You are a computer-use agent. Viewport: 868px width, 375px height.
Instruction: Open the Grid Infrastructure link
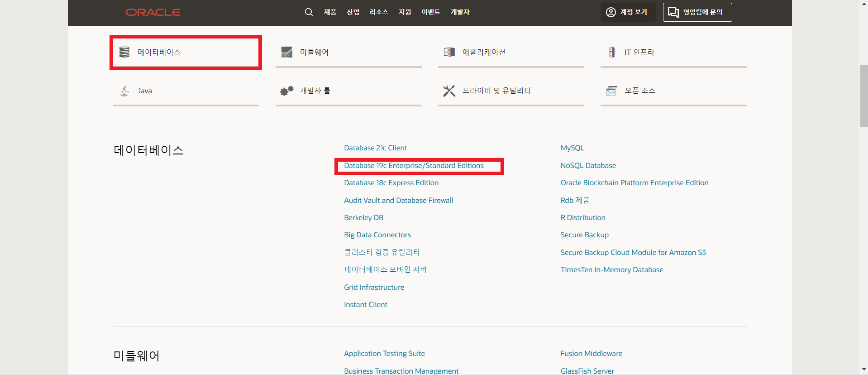(374, 288)
